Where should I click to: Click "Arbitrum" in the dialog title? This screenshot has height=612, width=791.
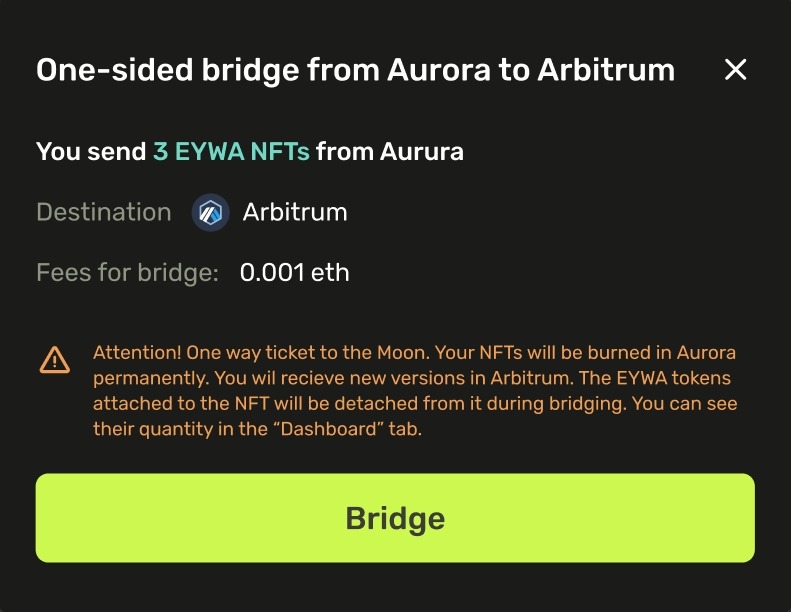(606, 70)
